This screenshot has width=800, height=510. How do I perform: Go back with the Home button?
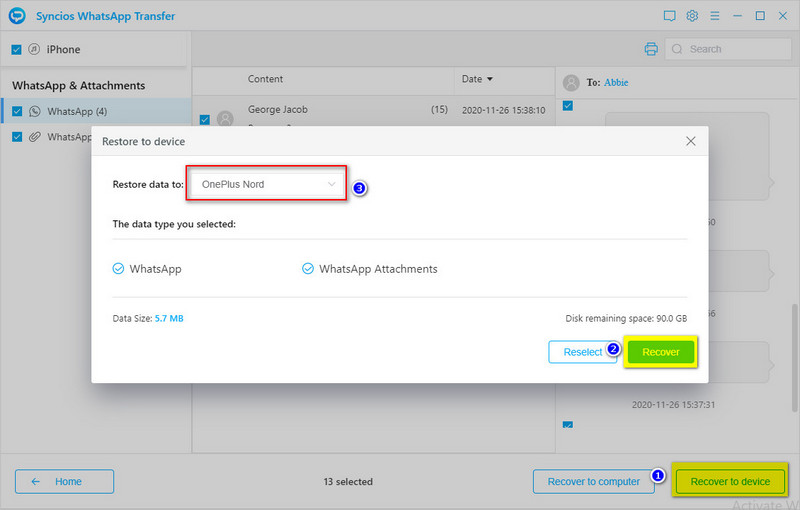point(64,481)
